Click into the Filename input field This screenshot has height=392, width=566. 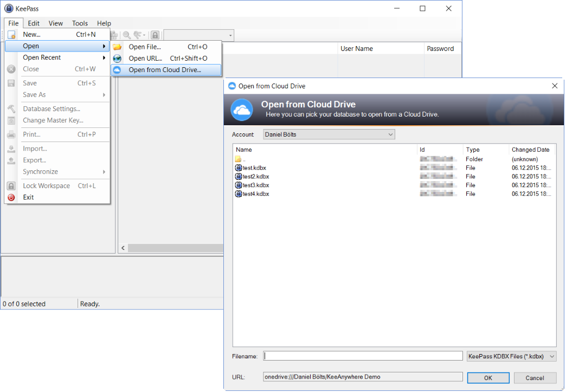click(363, 356)
